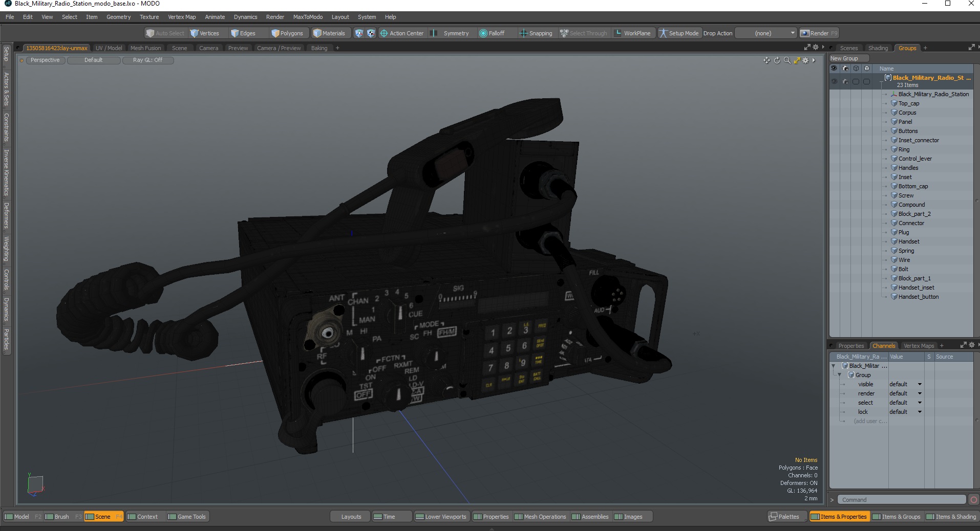Open the Texture menu

coord(149,17)
